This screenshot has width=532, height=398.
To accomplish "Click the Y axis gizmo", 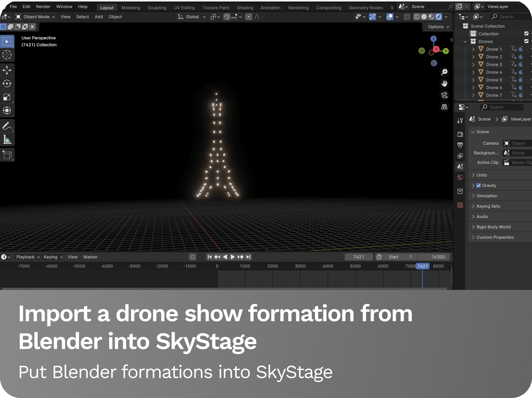I will point(446,51).
